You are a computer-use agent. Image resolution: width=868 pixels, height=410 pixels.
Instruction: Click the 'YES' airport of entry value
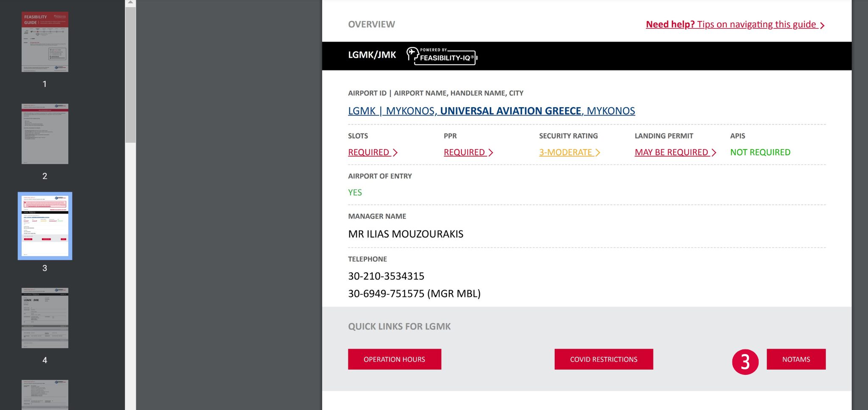point(355,193)
